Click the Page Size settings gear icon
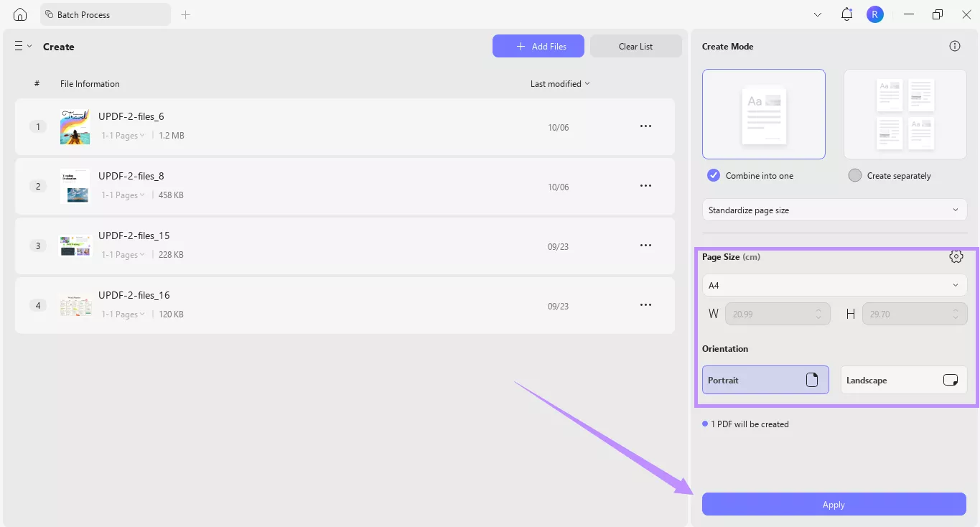 pos(956,256)
